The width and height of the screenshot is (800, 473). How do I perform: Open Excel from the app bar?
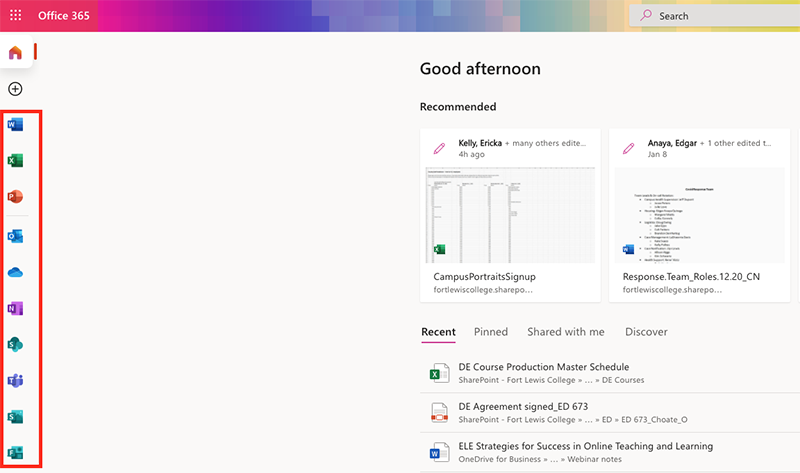pyautogui.click(x=15, y=161)
